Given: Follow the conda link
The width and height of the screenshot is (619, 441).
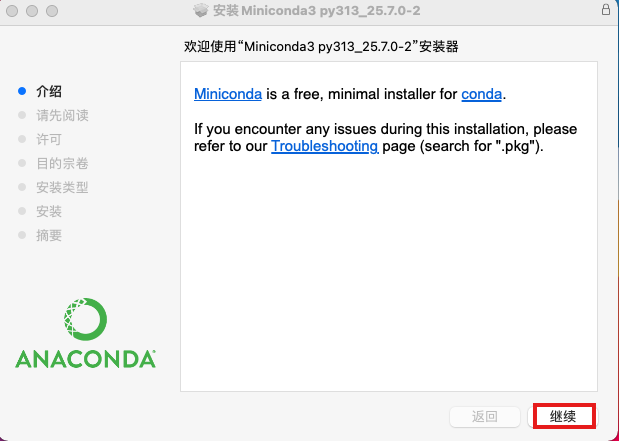Looking at the screenshot, I should 481,95.
